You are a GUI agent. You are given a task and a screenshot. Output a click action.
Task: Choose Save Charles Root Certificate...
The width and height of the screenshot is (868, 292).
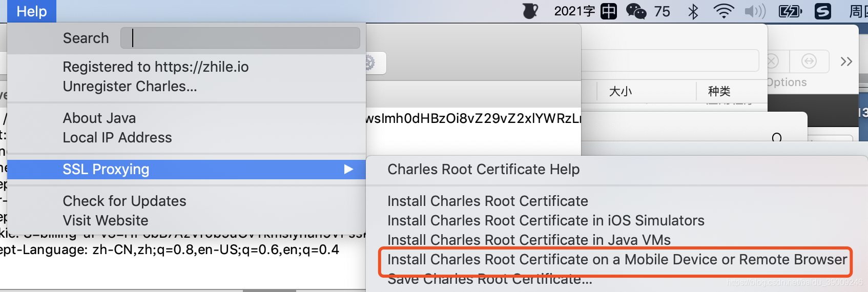coord(489,279)
